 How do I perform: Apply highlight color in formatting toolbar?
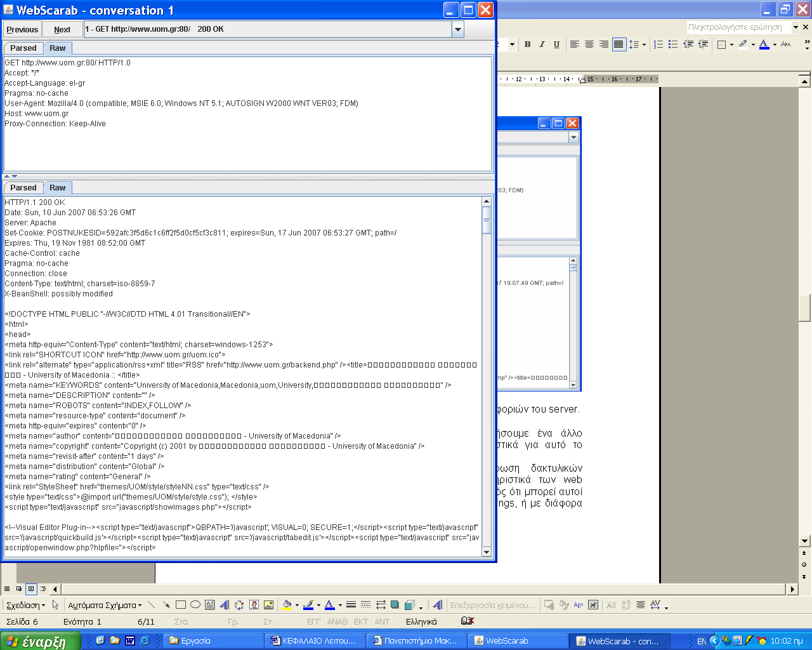pyautogui.click(x=743, y=44)
